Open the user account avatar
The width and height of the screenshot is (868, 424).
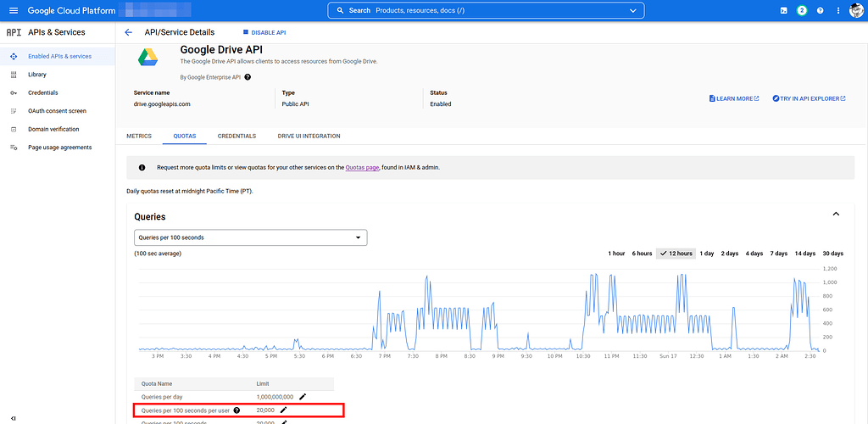coord(856,10)
